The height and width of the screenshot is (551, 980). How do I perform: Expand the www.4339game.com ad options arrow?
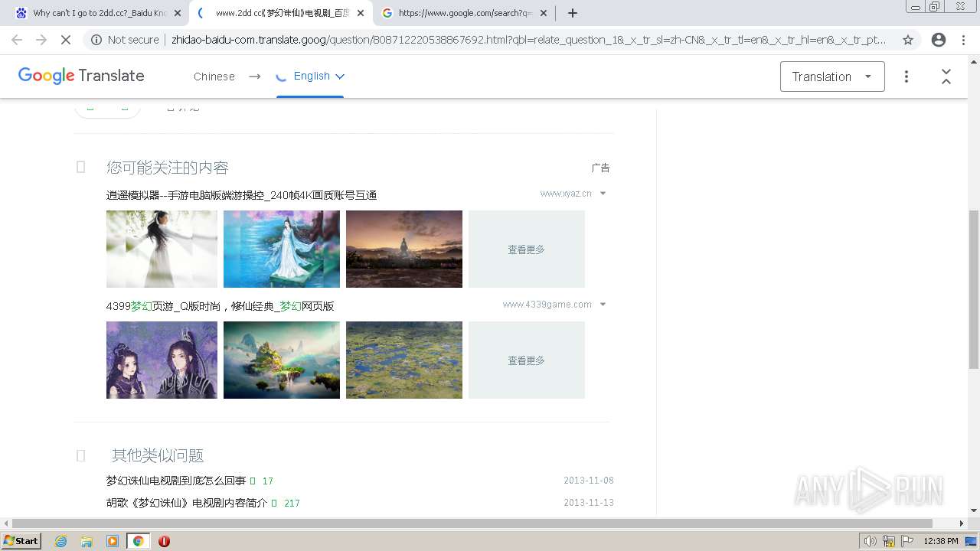[x=603, y=305]
